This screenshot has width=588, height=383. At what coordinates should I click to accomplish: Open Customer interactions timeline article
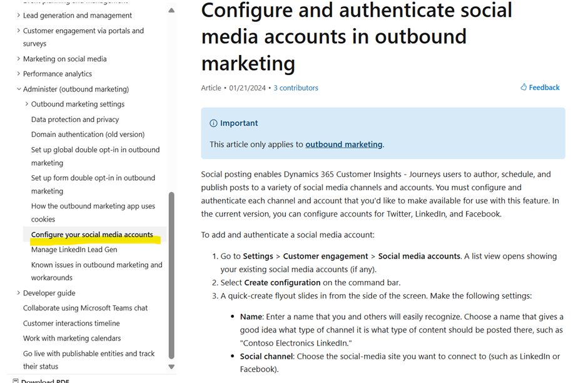(x=71, y=324)
